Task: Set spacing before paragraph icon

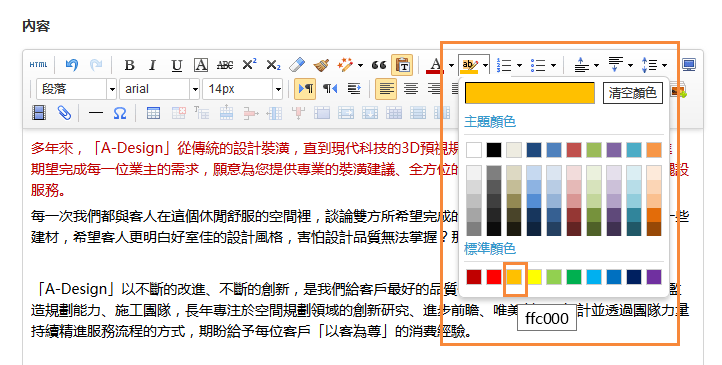Action: coord(581,65)
